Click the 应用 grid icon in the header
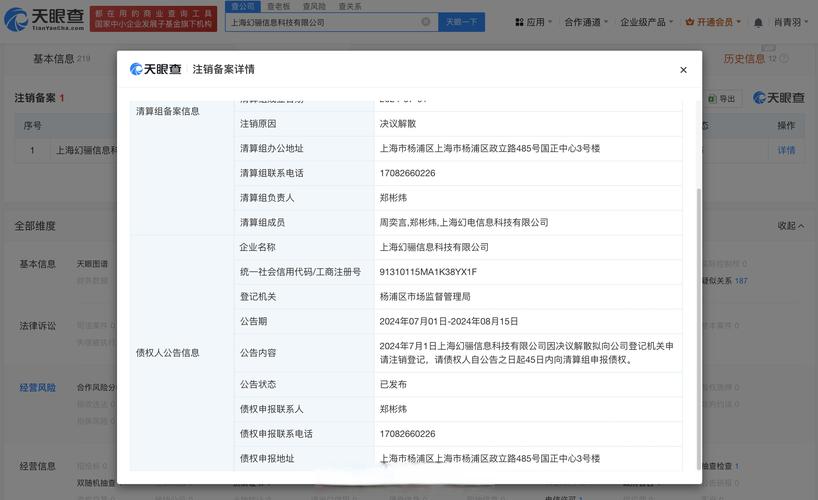 click(518, 22)
